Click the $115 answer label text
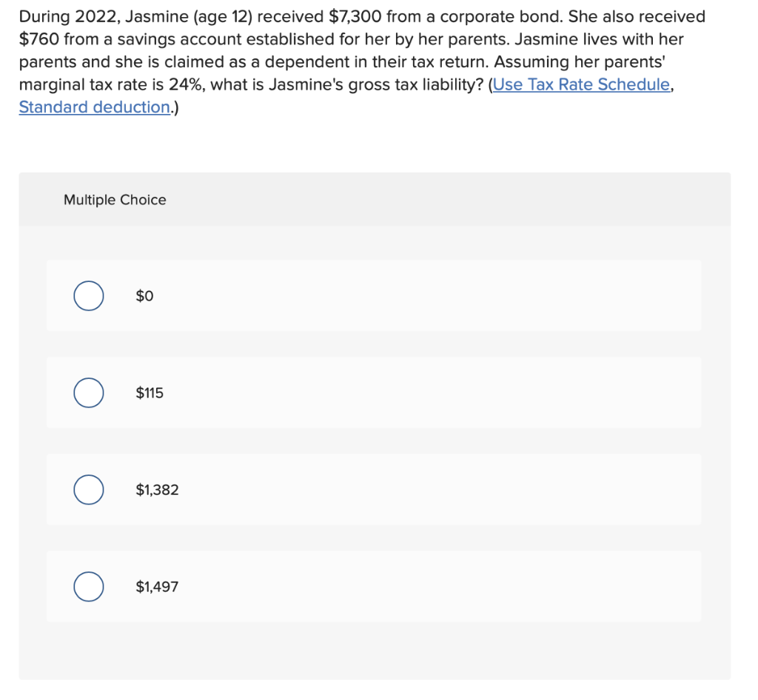The height and width of the screenshot is (700, 758). [x=150, y=393]
